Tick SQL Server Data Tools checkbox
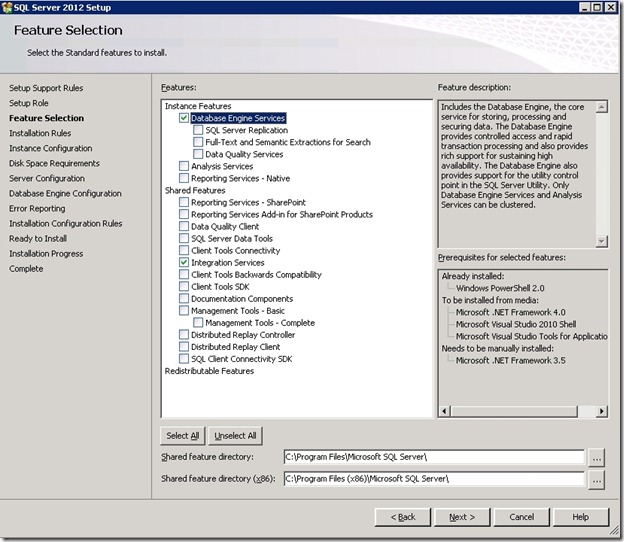 point(184,238)
